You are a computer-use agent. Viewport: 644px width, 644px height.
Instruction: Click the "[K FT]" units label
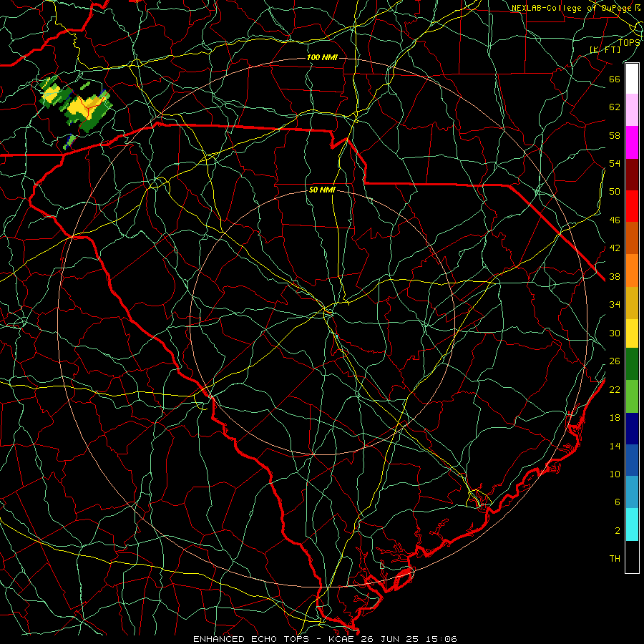[x=605, y=49]
